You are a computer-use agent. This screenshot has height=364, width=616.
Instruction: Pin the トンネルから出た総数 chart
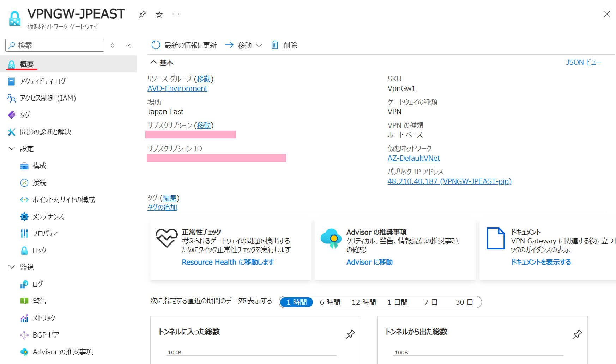pos(577,334)
